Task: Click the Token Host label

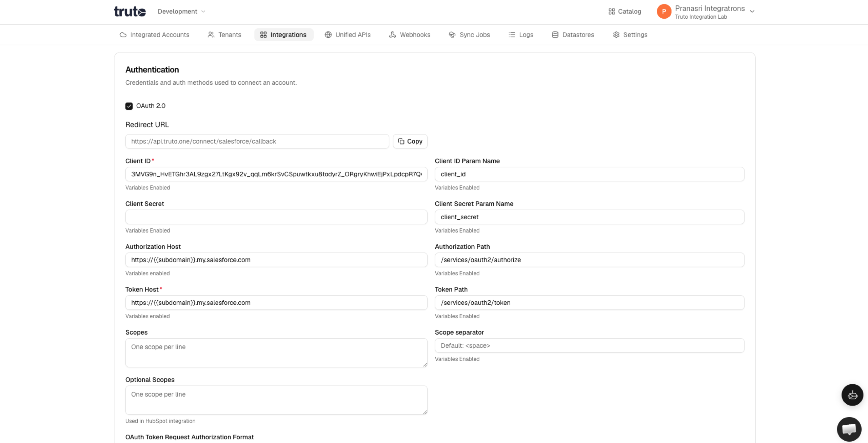Action: point(142,289)
